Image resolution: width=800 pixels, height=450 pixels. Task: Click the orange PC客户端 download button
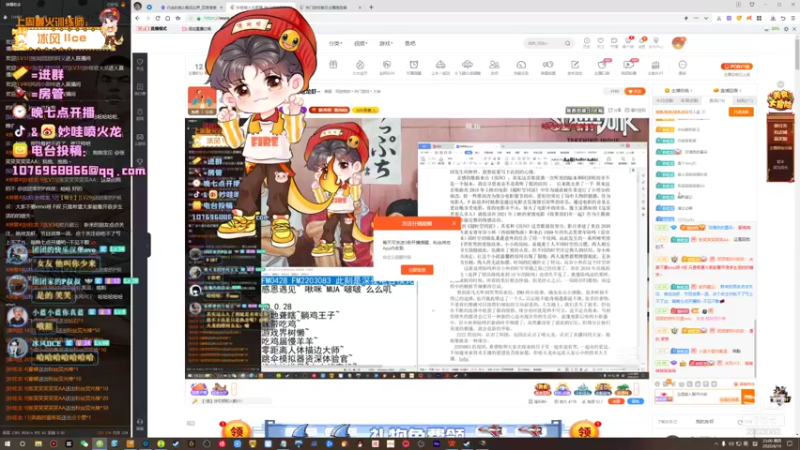[x=737, y=66]
